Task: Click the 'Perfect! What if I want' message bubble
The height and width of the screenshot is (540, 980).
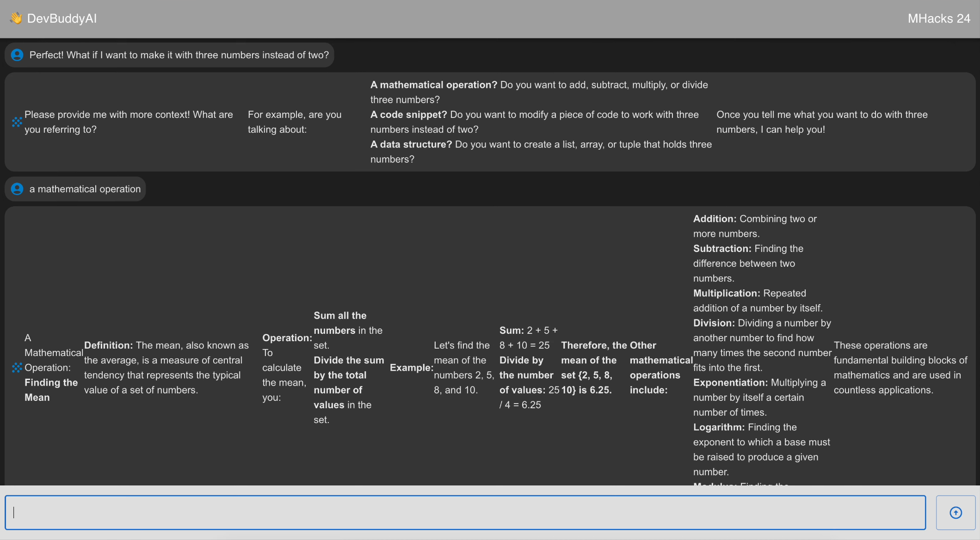Action: pos(179,55)
